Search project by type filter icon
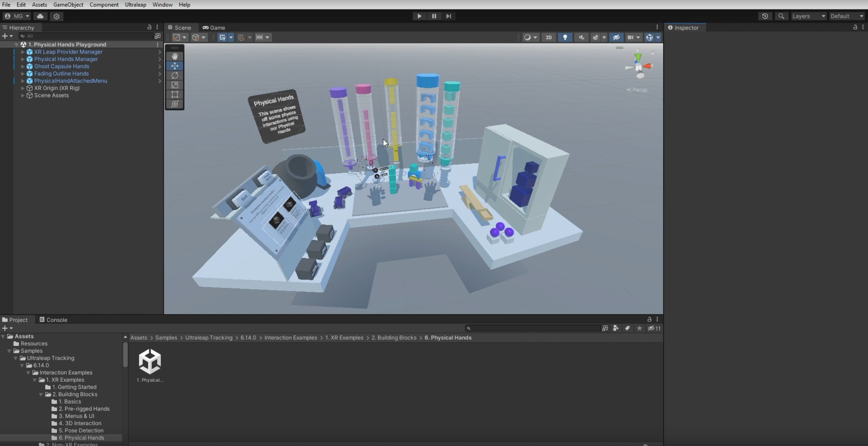Screen dimensions: 868x446 616,328
